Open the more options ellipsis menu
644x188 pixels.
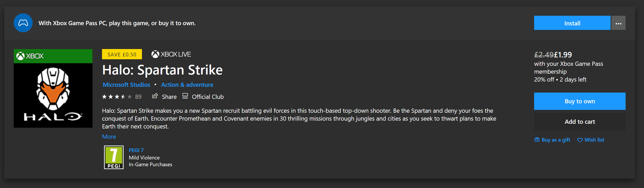(x=619, y=23)
